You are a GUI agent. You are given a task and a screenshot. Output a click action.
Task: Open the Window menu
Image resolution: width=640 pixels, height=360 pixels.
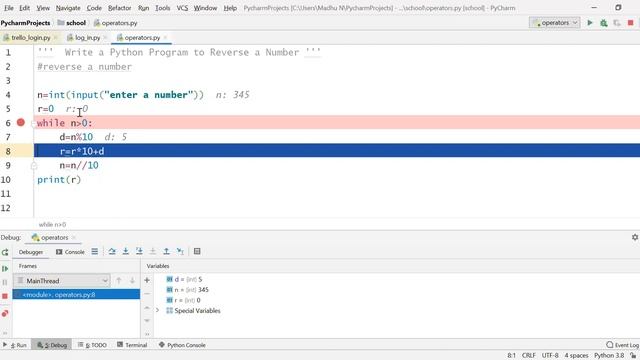(205, 8)
